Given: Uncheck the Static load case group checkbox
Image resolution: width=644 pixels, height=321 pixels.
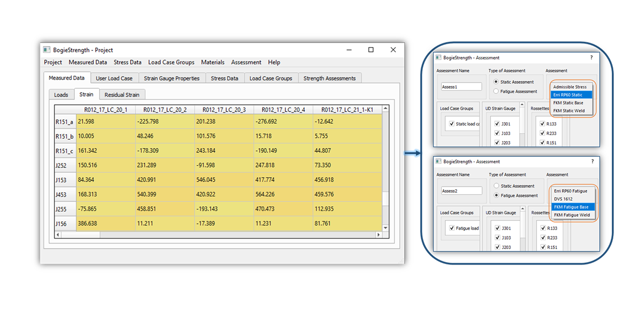Looking at the screenshot, I should tap(452, 124).
